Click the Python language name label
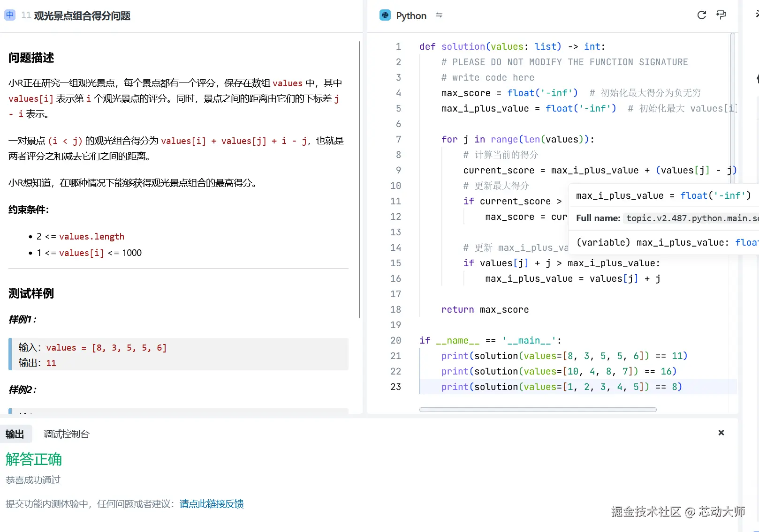 pos(411,15)
